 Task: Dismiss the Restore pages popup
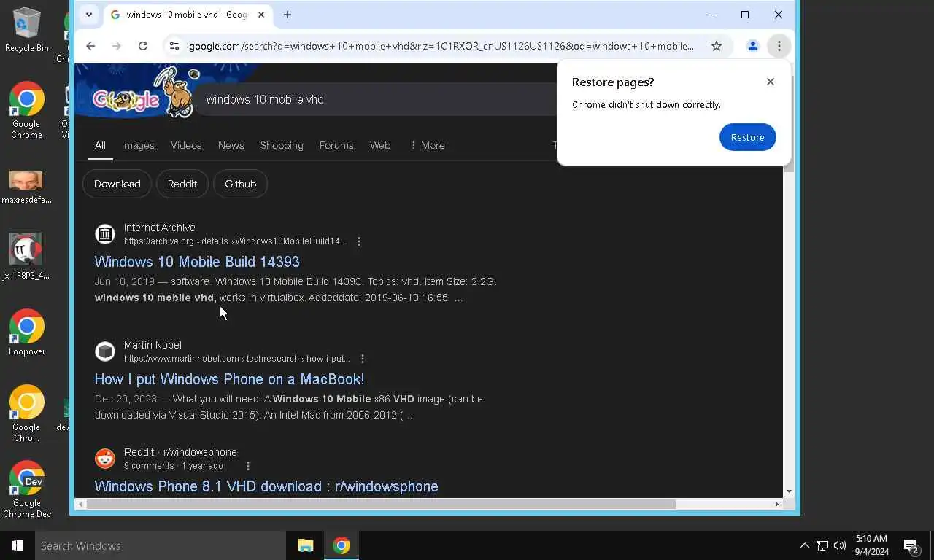coord(771,82)
